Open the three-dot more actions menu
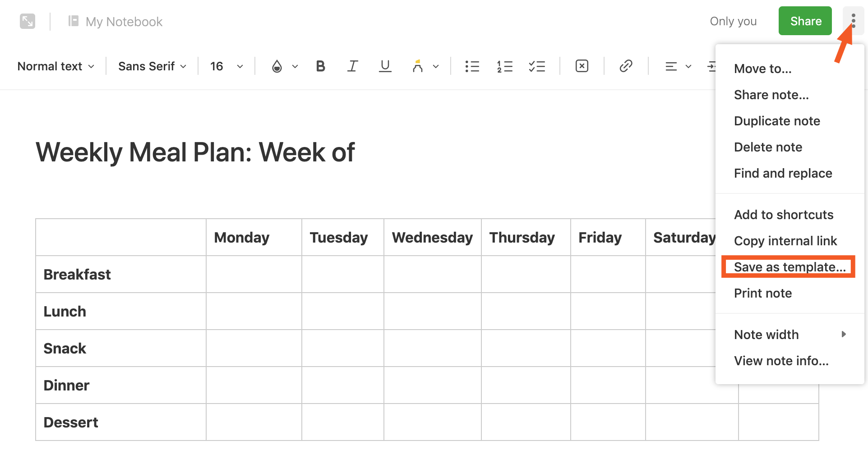The image size is (868, 459). (x=853, y=21)
